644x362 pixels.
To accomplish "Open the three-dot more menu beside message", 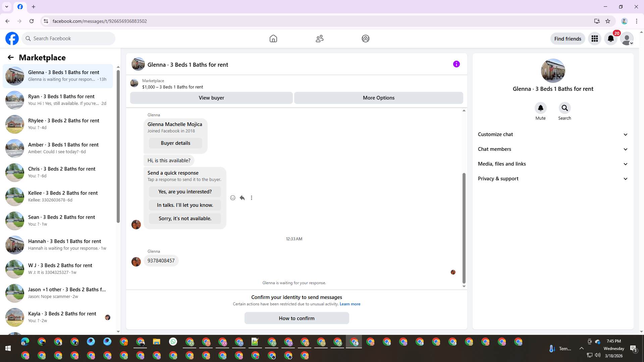I will tap(252, 198).
